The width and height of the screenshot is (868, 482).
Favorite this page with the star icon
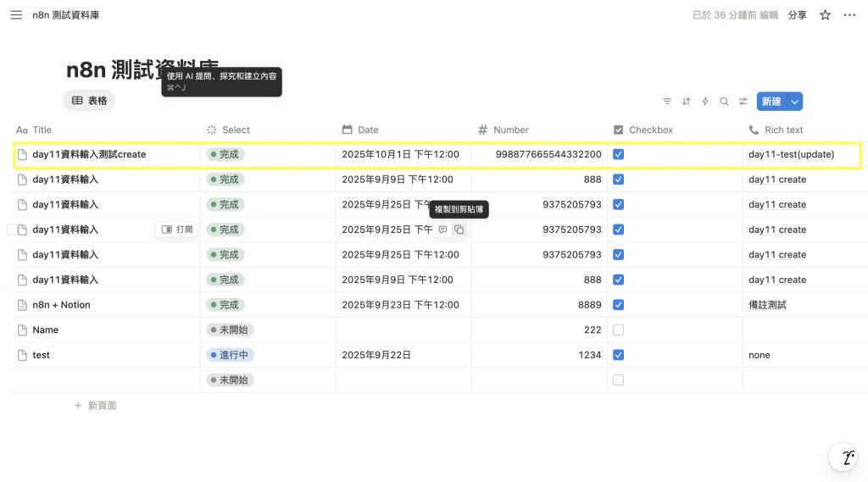coord(825,15)
